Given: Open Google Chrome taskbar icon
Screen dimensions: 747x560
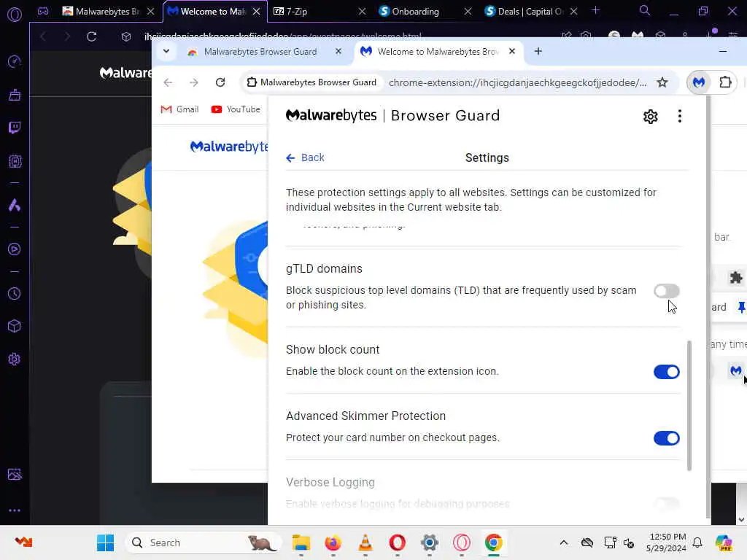Looking at the screenshot, I should point(494,542).
